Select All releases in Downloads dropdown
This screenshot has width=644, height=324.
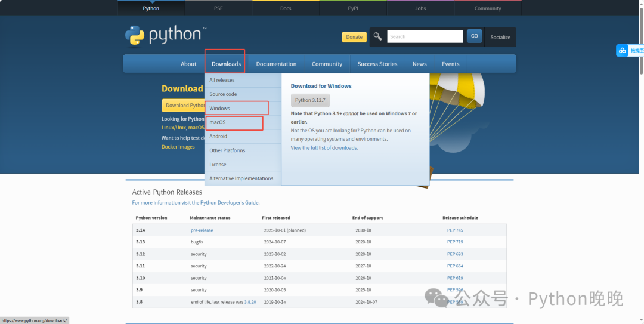(x=243, y=80)
